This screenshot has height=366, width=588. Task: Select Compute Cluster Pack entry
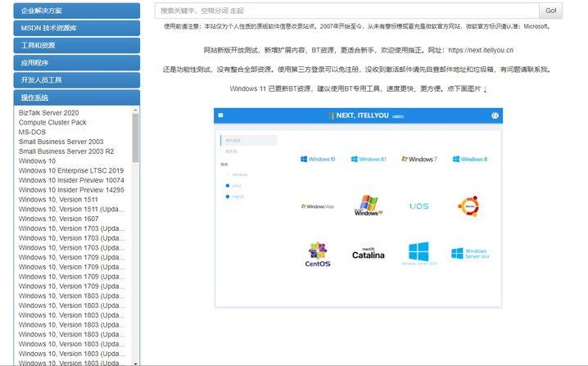pyautogui.click(x=52, y=122)
